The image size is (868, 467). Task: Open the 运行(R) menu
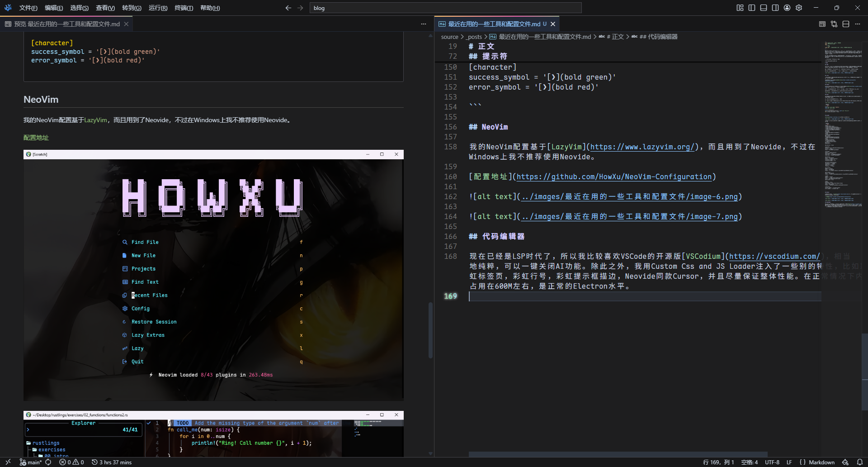[x=158, y=8]
